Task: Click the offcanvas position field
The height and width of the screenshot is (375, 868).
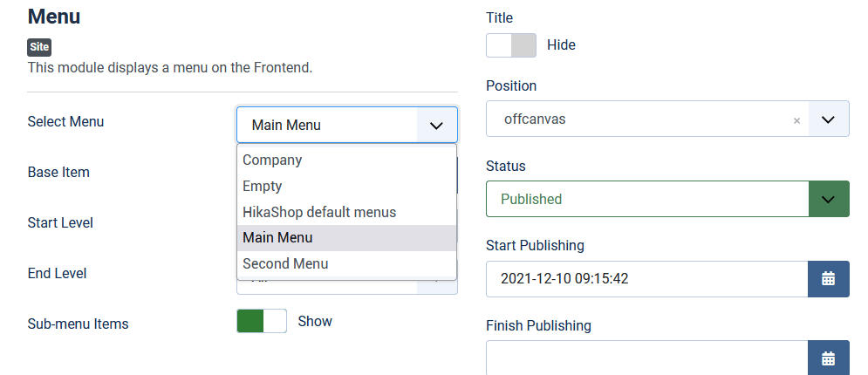Action: point(637,119)
